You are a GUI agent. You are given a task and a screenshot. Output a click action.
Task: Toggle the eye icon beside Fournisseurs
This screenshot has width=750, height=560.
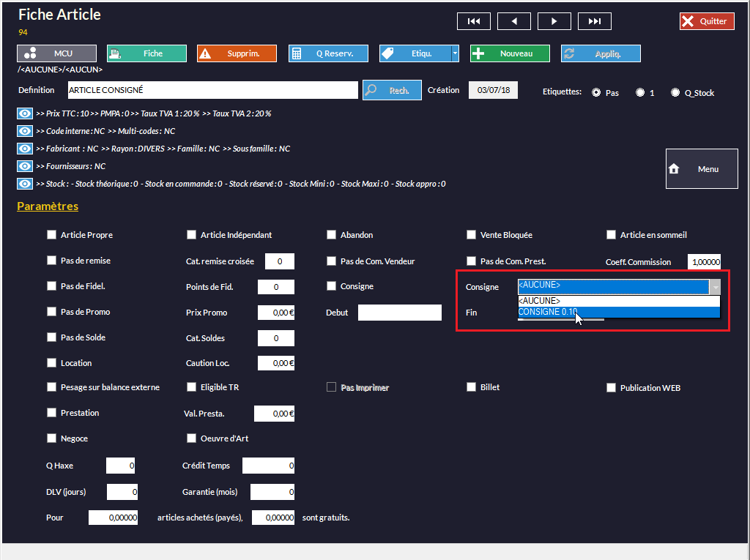click(25, 166)
